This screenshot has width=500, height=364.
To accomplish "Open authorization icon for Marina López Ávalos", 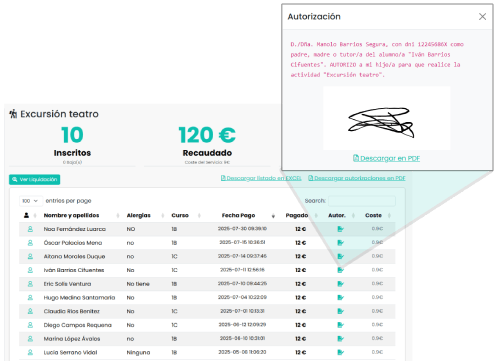I will pyautogui.click(x=340, y=339).
